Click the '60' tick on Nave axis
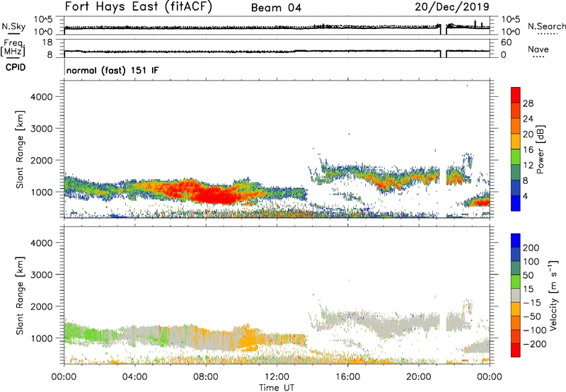This screenshot has height=392, width=566. (507, 42)
